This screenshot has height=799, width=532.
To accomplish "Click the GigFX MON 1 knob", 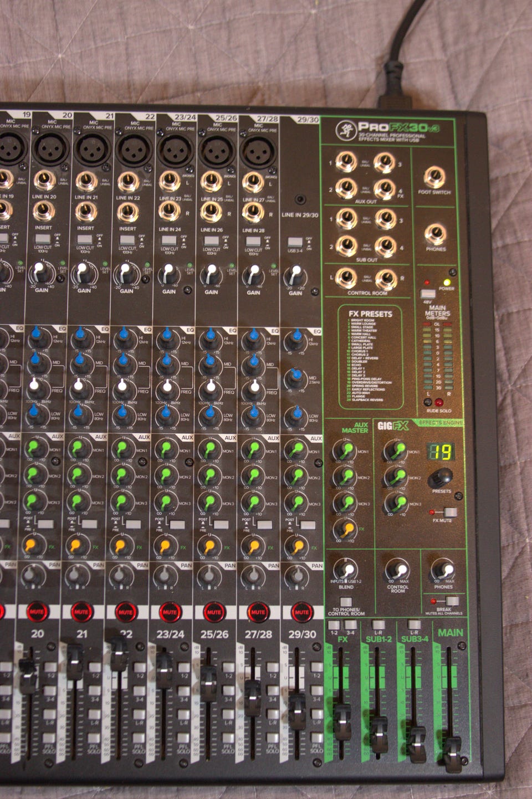I will (397, 450).
